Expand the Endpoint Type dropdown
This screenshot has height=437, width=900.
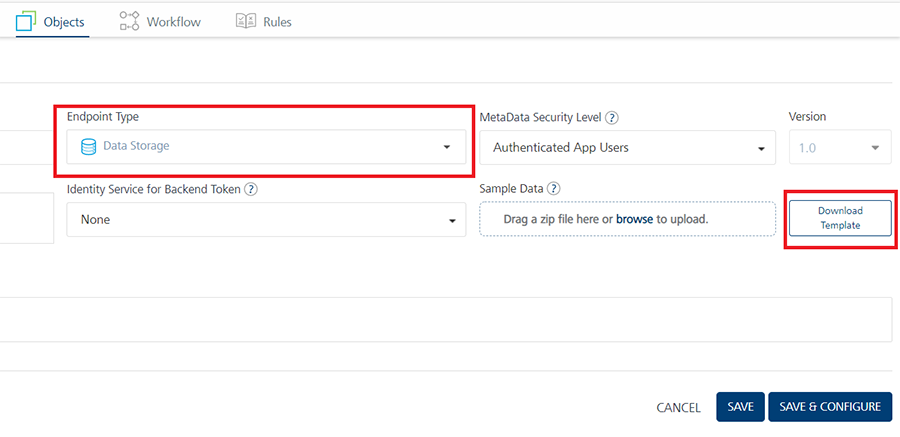[x=266, y=147]
